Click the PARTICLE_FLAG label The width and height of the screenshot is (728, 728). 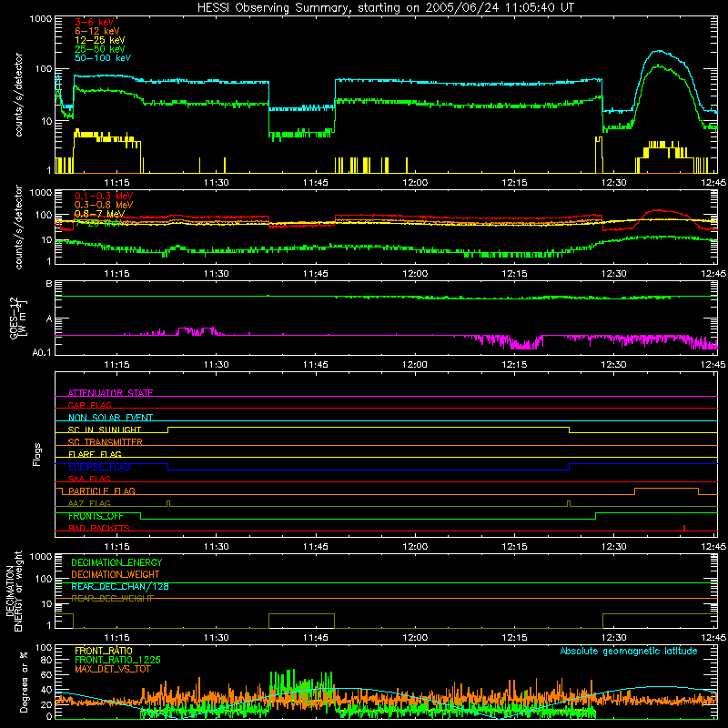click(102, 490)
